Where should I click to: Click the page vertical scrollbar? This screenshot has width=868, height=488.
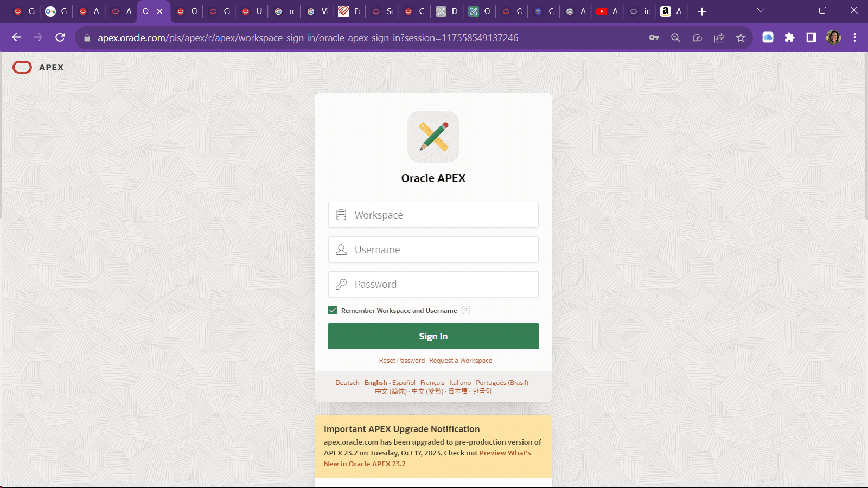(x=866, y=136)
